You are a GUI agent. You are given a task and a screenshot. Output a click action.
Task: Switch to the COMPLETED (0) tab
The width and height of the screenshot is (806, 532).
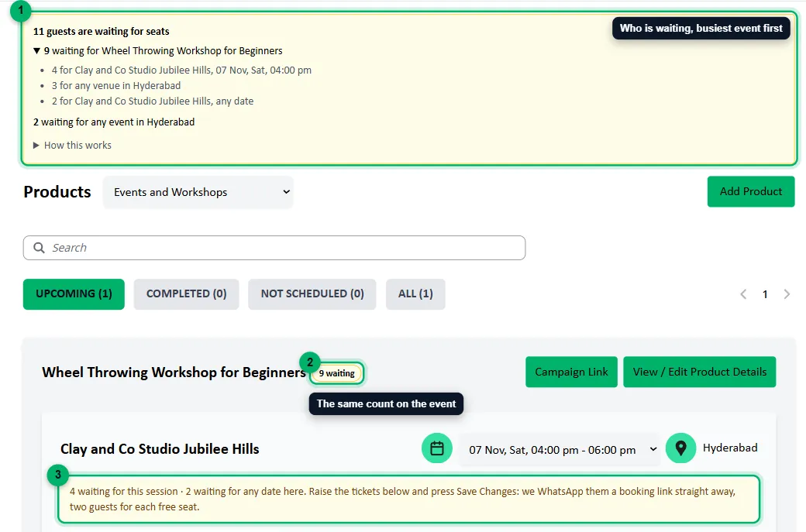click(186, 294)
